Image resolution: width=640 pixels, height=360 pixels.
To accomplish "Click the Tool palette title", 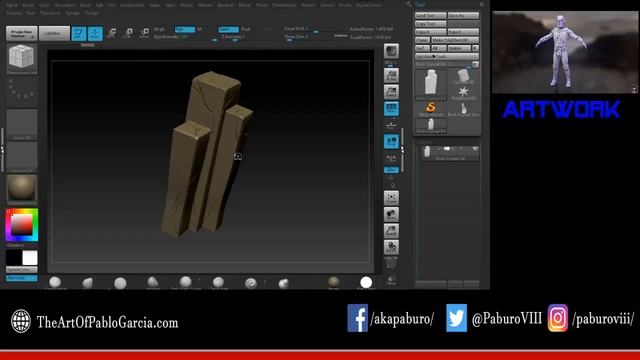I will point(420,4).
